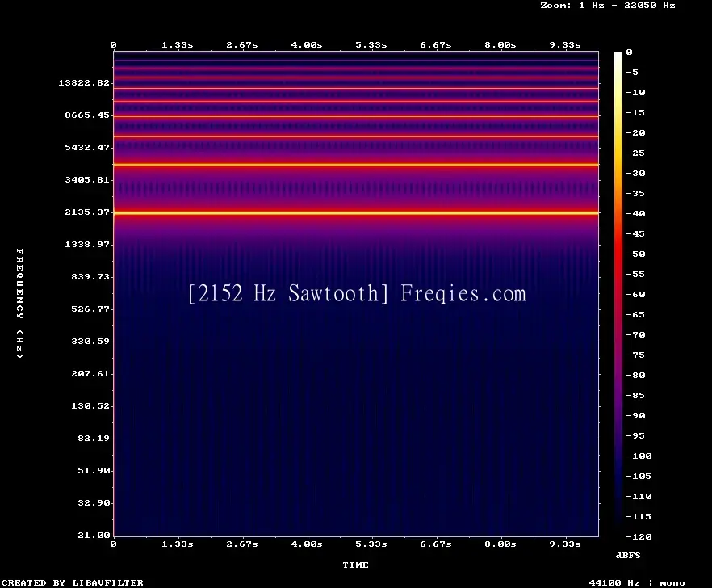Click the bottom '4.00s' time label
This screenshot has width=712, height=588.
[x=307, y=544]
